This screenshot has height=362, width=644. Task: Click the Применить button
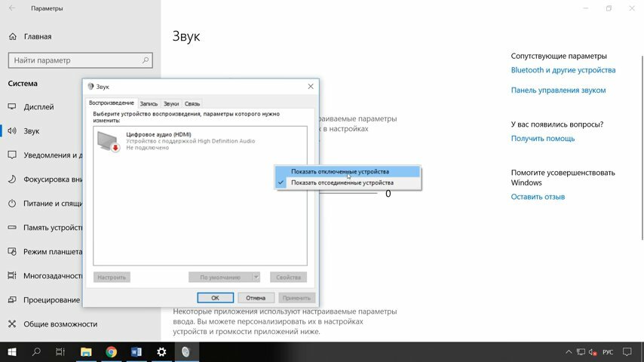[x=296, y=298]
